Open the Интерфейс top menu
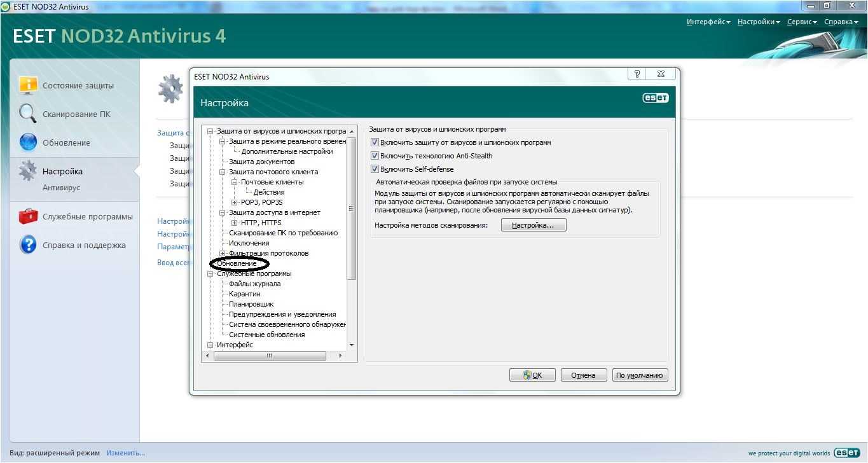Viewport: 868px width, 463px height. click(x=708, y=22)
